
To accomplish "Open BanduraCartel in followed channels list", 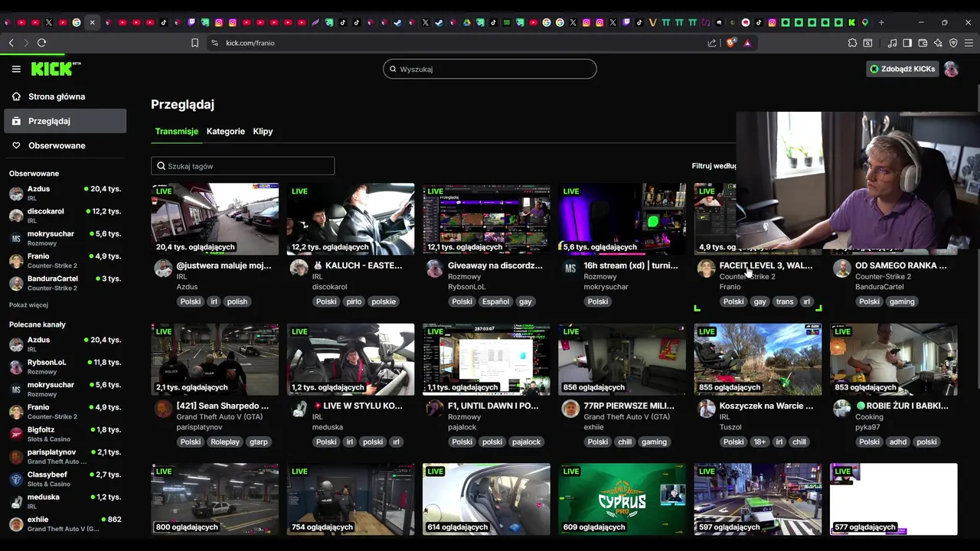I will point(65,282).
